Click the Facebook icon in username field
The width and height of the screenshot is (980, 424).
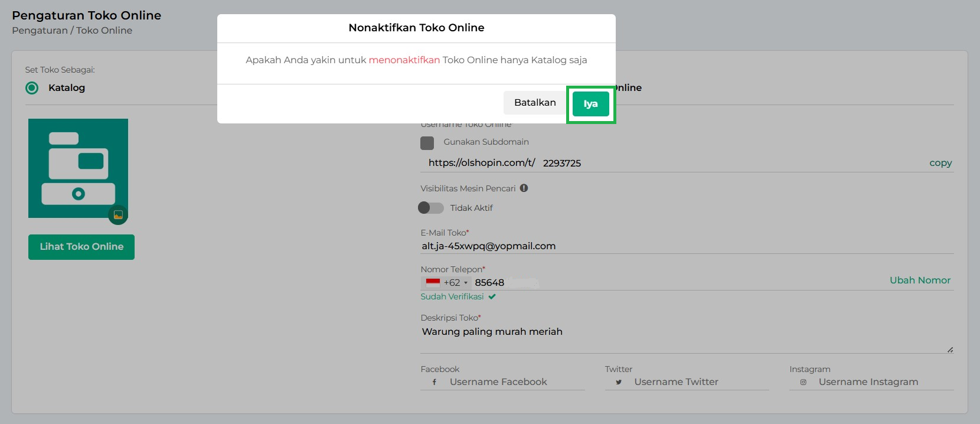tap(435, 383)
